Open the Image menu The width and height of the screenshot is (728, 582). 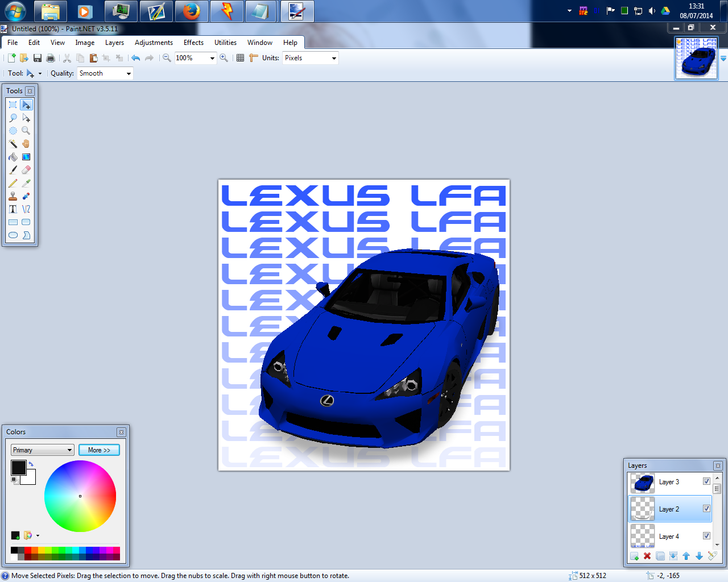pos(85,43)
